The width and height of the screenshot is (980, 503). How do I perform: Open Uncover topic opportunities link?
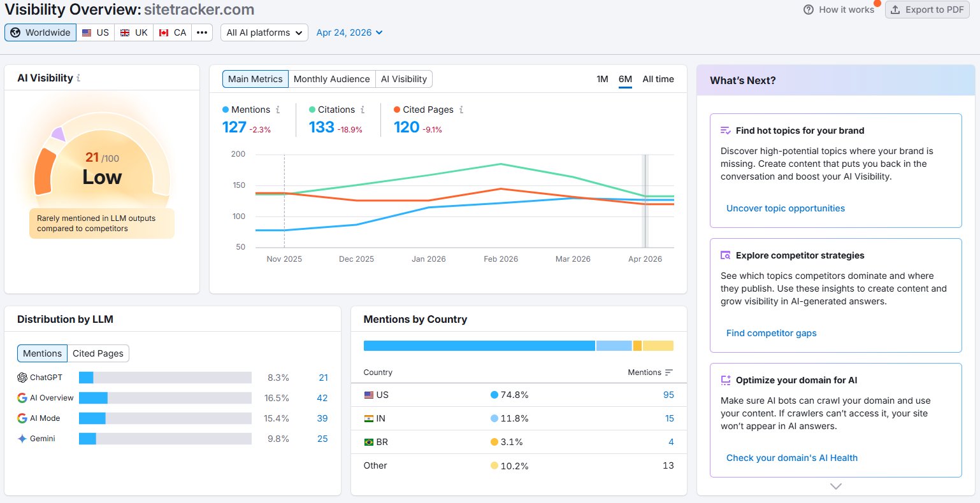click(786, 208)
